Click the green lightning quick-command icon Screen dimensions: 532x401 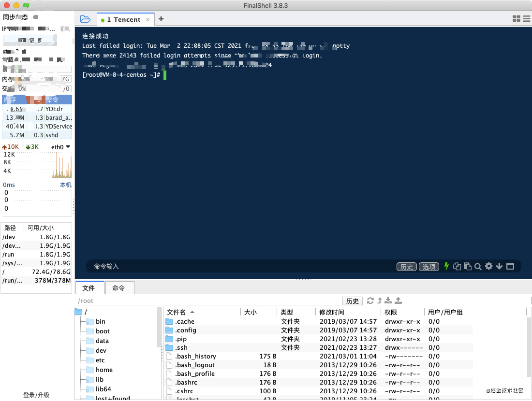click(446, 266)
